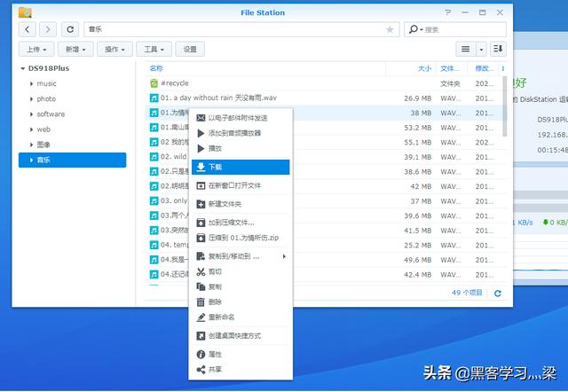This screenshot has width=568, height=392.
Task: Click the 53.2 MB size cell
Action: (418, 128)
